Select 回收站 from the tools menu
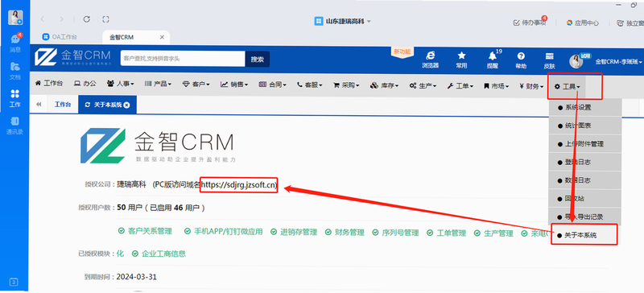The width and height of the screenshot is (644, 293). [585, 199]
